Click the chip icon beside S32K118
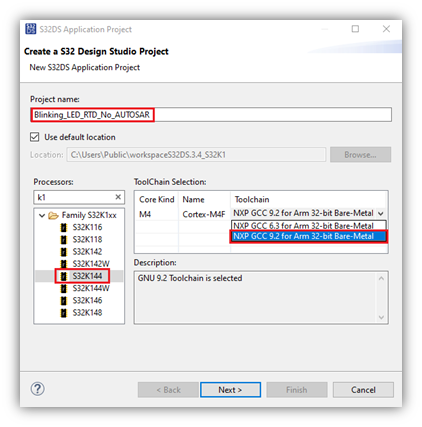Screen dimensions: 422x427 coord(63,240)
